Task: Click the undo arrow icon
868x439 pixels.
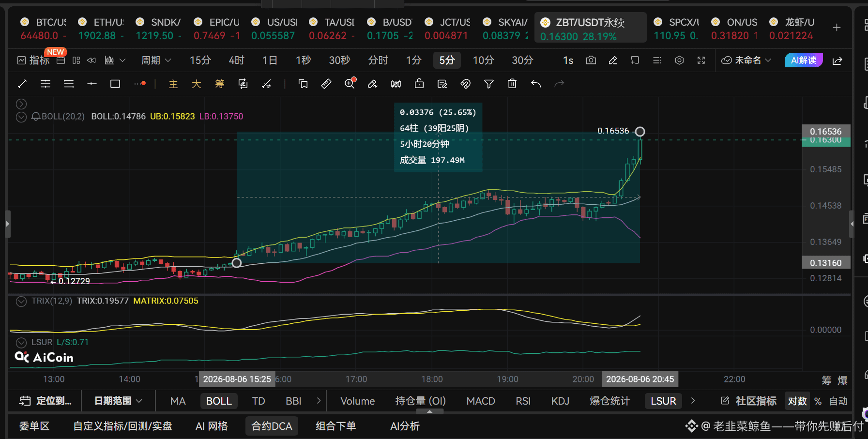Action: pyautogui.click(x=535, y=84)
